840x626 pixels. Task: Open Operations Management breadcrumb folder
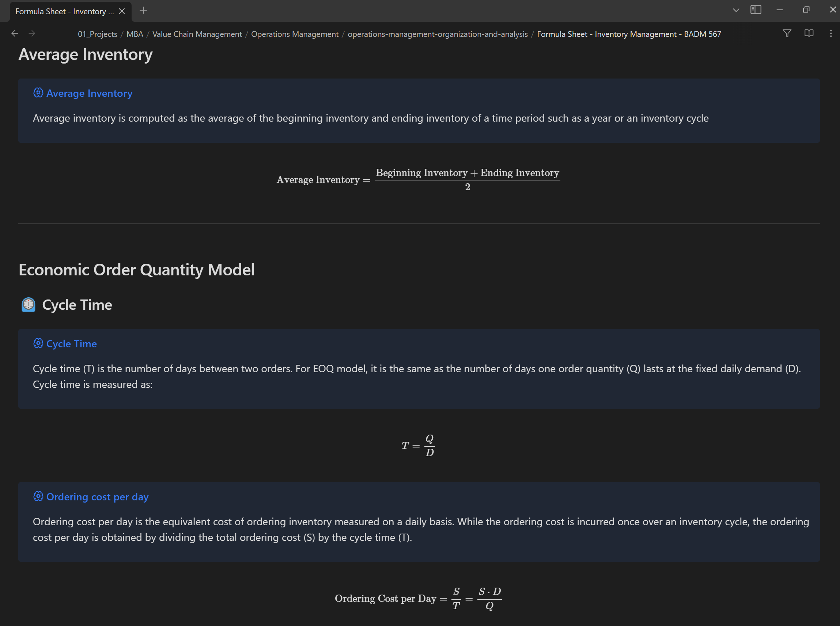pyautogui.click(x=295, y=34)
